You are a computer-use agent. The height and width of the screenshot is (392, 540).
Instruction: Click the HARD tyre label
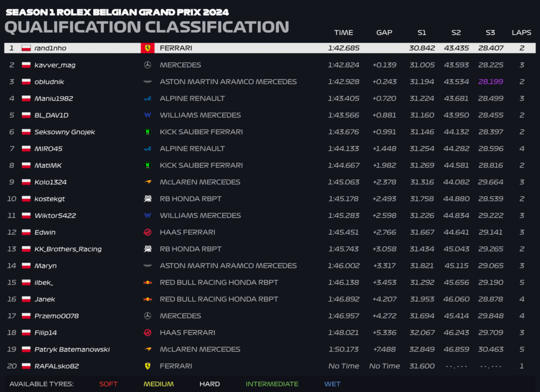click(210, 384)
